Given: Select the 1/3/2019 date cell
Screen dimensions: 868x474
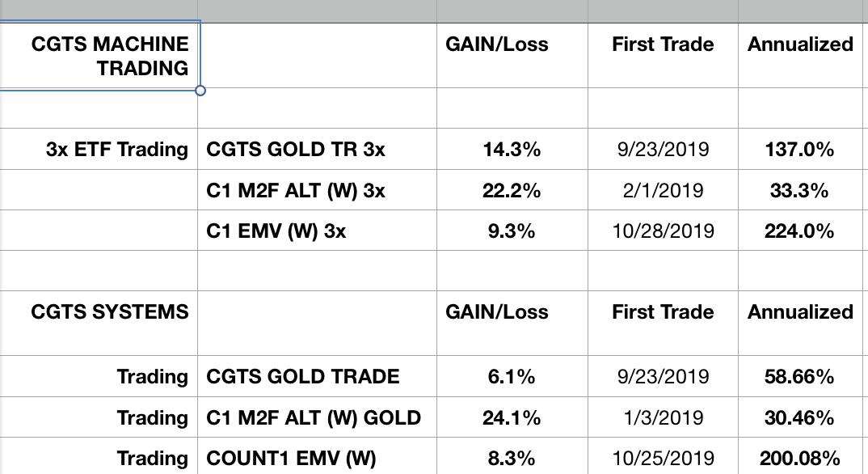Looking at the screenshot, I should pos(663,418).
